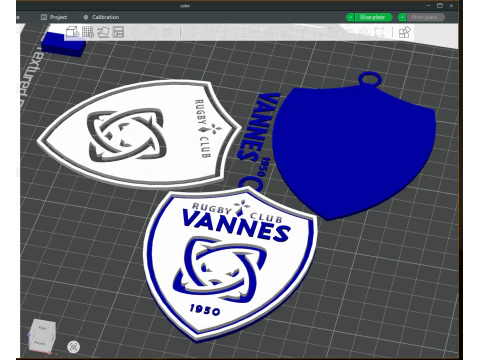The height and width of the screenshot is (360, 480).
Task: Click the Slice plate button
Action: pos(373,17)
